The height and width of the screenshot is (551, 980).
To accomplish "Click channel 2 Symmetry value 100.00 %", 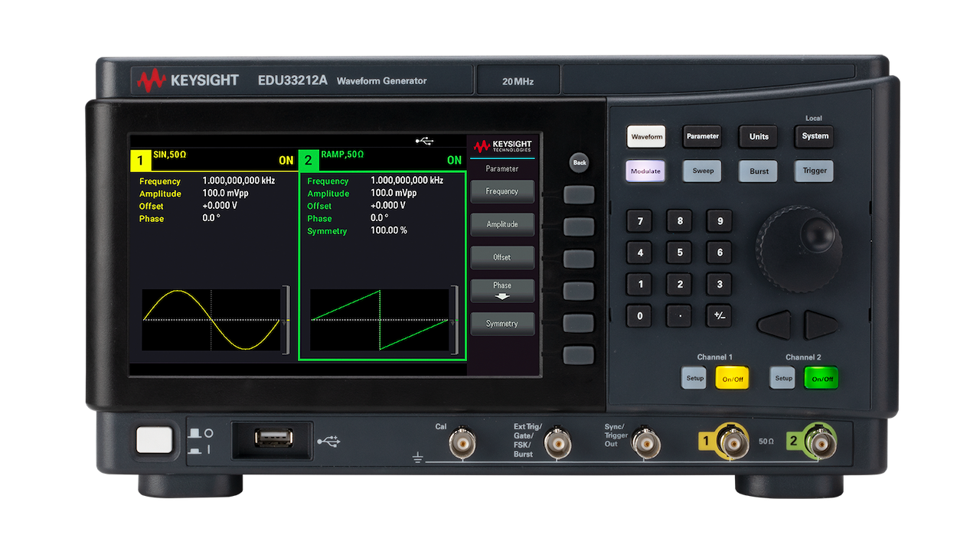I will [x=389, y=231].
